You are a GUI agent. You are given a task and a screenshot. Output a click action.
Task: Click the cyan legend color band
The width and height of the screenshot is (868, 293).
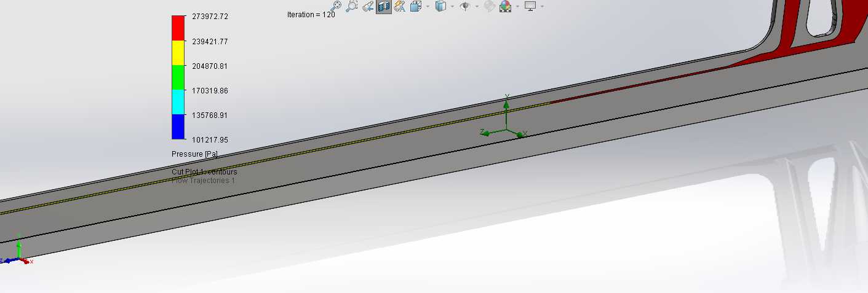point(178,102)
